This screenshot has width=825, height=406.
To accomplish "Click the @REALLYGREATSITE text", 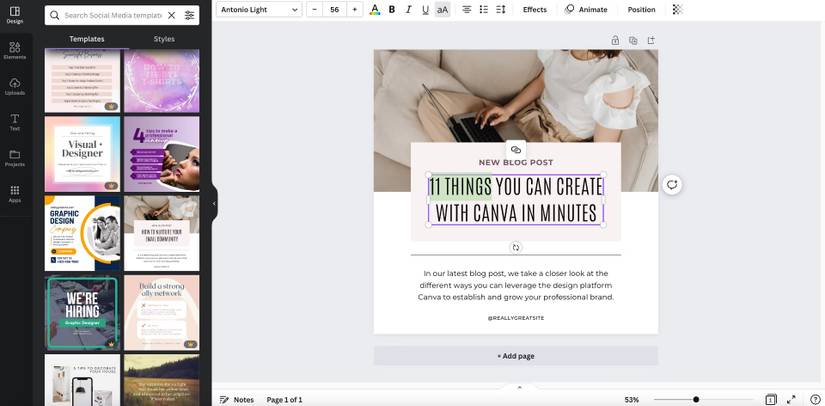I will click(516, 318).
